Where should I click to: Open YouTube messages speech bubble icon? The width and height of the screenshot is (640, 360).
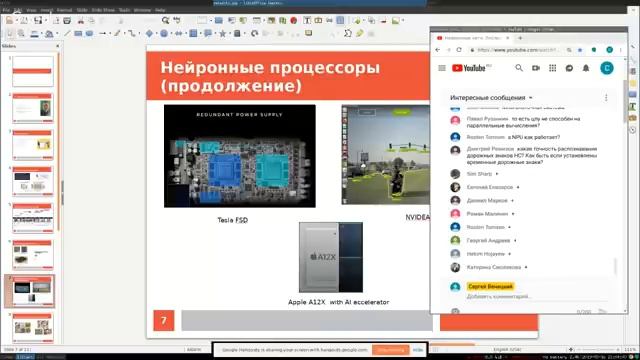click(569, 68)
